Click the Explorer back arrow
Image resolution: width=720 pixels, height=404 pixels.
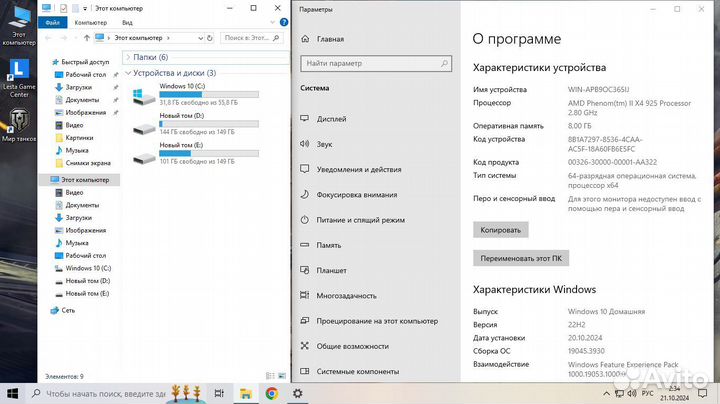click(48, 38)
